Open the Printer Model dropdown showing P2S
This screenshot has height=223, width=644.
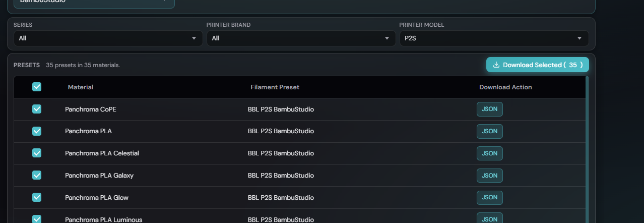tap(494, 38)
